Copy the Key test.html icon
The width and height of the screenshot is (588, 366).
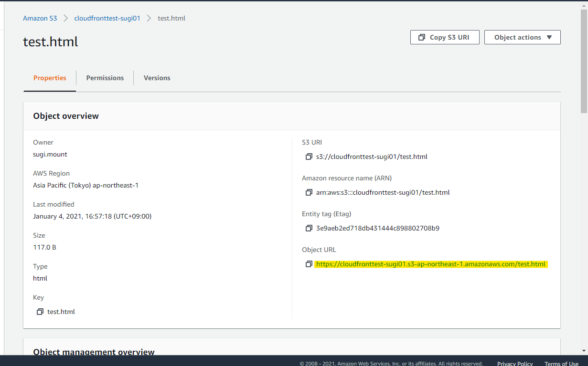click(40, 312)
